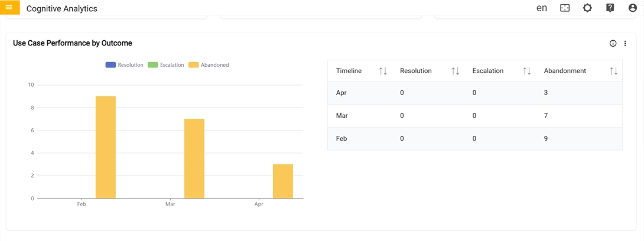Sort table by Abandonment column arrows
Screen dimensions: 644x241
click(x=613, y=71)
